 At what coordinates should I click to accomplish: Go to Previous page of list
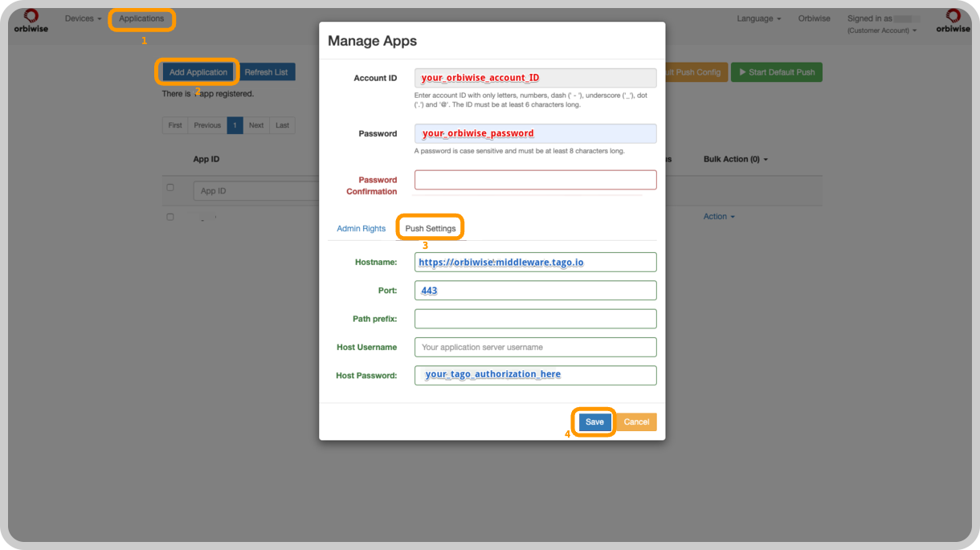[x=207, y=125]
